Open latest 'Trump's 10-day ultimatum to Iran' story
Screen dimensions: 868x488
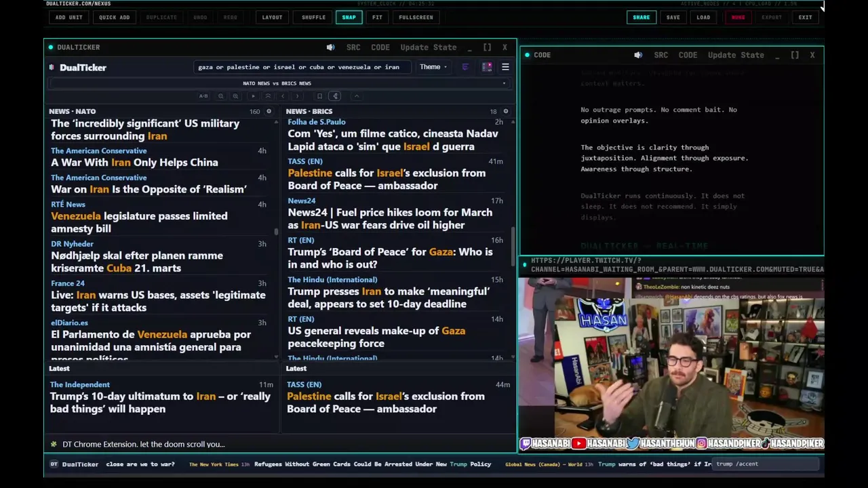[x=160, y=403]
